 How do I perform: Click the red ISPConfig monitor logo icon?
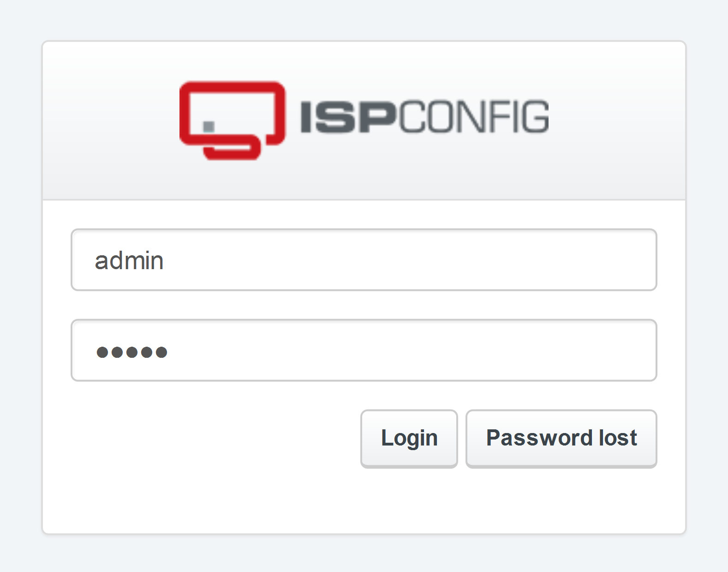232,120
